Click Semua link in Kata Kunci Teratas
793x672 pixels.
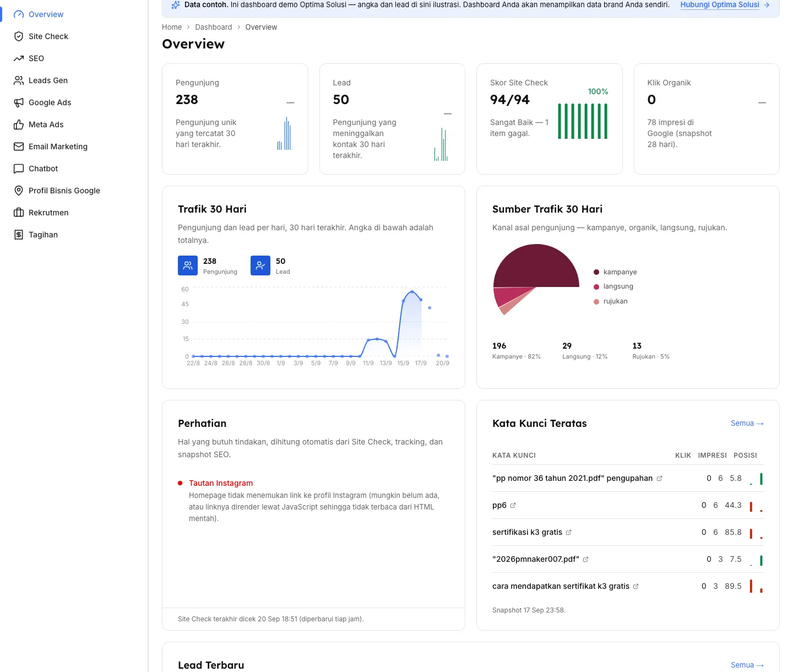tap(747, 423)
